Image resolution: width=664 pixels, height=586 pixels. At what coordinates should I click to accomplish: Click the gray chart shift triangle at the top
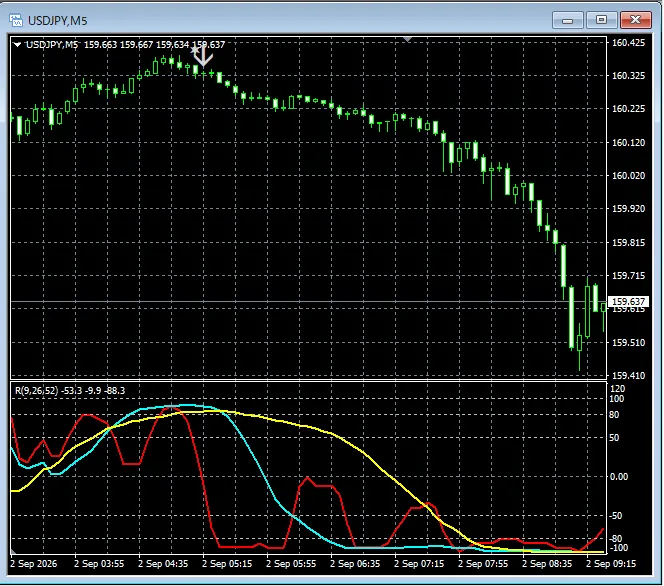pos(407,39)
